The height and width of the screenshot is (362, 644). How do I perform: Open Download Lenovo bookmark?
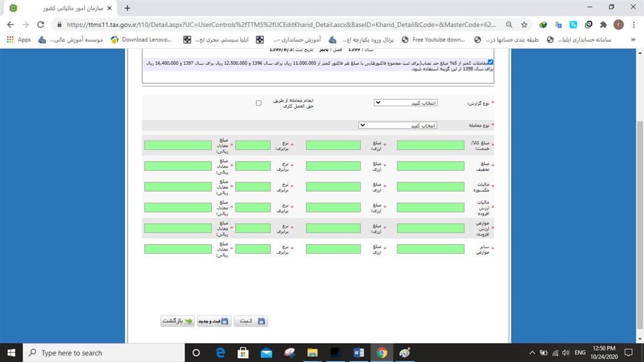pyautogui.click(x=141, y=40)
